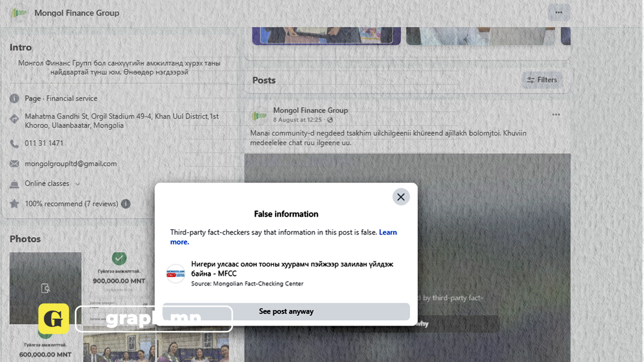Expand the Online classes chevron
The image size is (644, 362).
77,184
